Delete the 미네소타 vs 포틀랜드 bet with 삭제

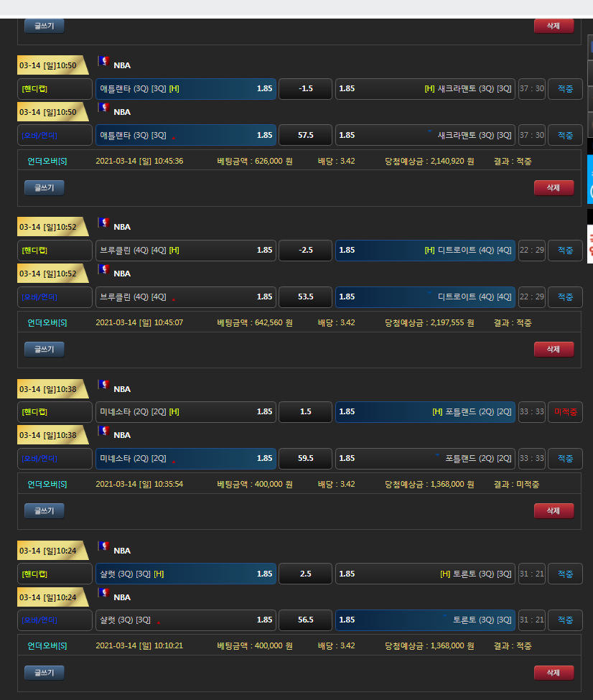[x=554, y=510]
